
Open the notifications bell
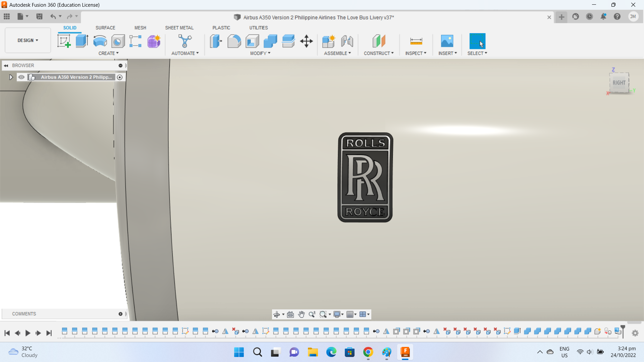603,16
